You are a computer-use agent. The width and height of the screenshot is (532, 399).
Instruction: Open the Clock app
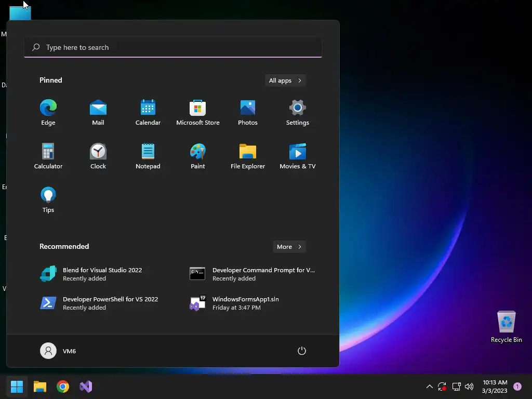(98, 156)
